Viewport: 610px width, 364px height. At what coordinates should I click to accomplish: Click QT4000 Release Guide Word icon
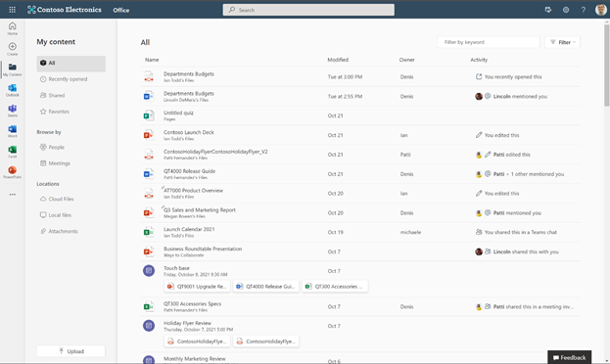pyautogui.click(x=148, y=174)
